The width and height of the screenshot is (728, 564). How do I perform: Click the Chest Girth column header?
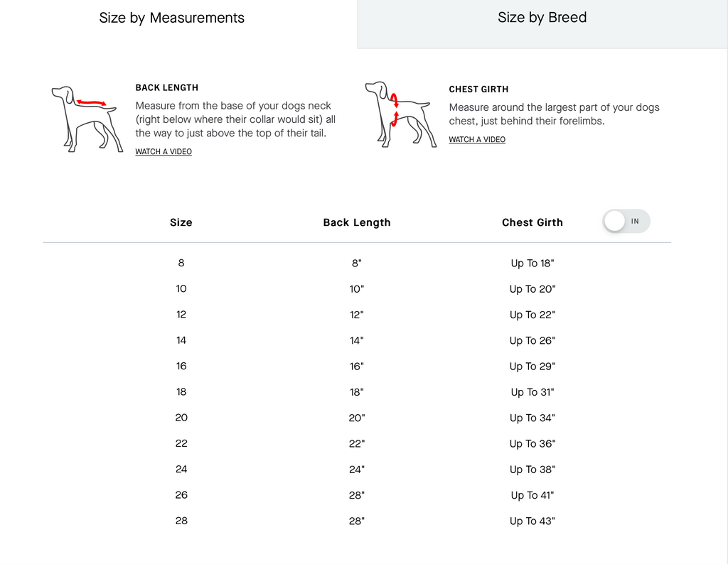point(532,222)
